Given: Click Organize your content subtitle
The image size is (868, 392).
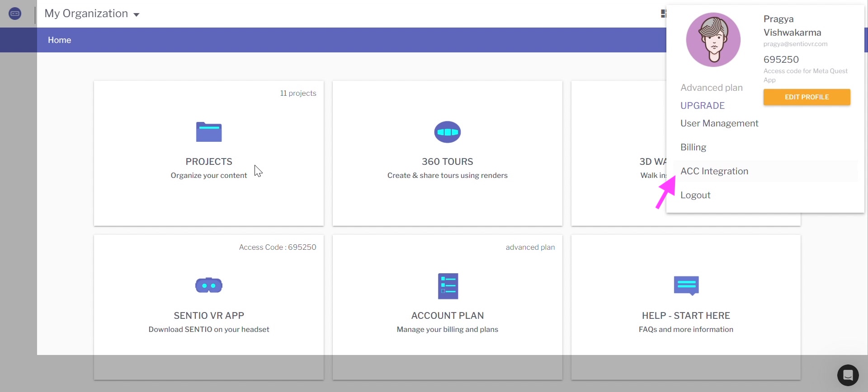Looking at the screenshot, I should 209,175.
